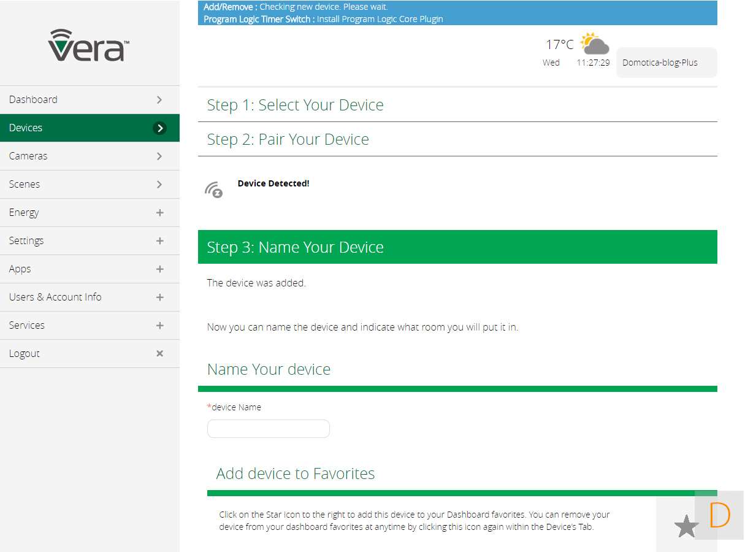Click the Vera logo
Viewport: 756px width, 552px height.
pyautogui.click(x=89, y=45)
